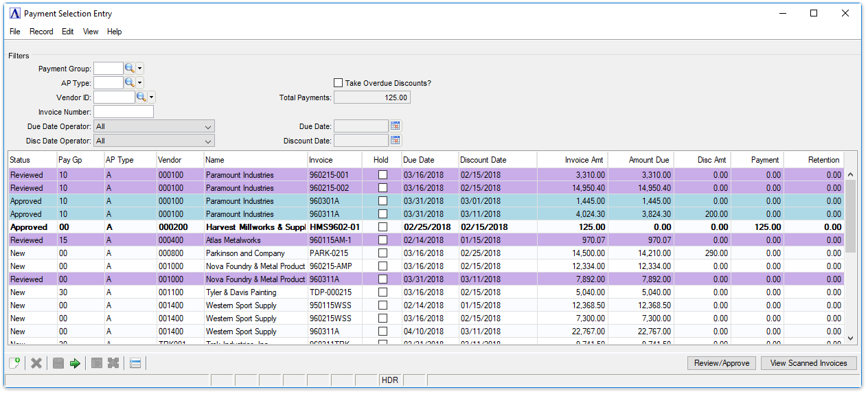Open the Discount Date calendar picker
The width and height of the screenshot is (868, 394).
point(395,140)
